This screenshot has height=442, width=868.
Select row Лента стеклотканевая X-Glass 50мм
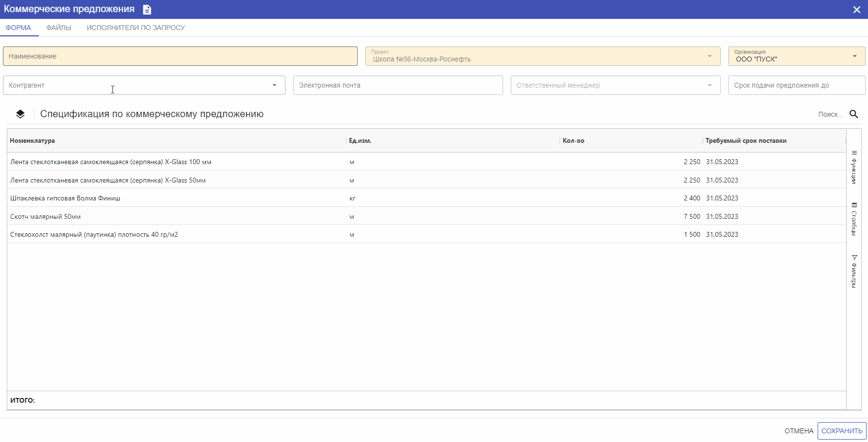point(426,180)
